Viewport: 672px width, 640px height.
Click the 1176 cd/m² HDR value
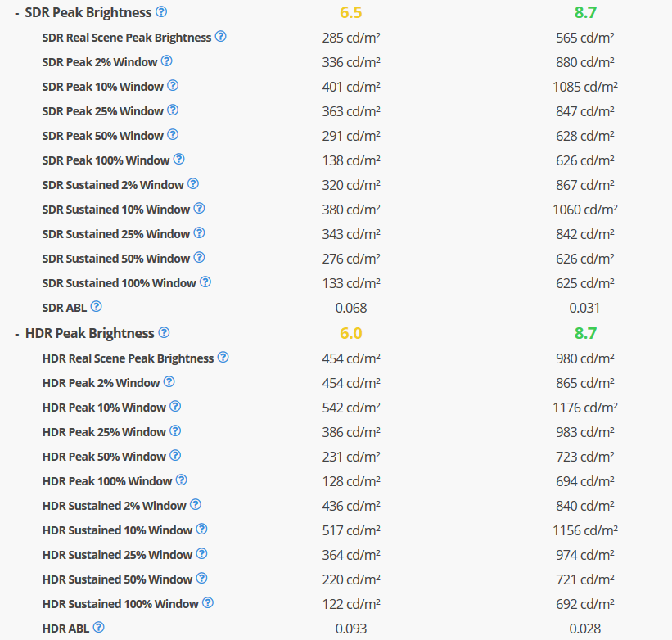coord(585,408)
